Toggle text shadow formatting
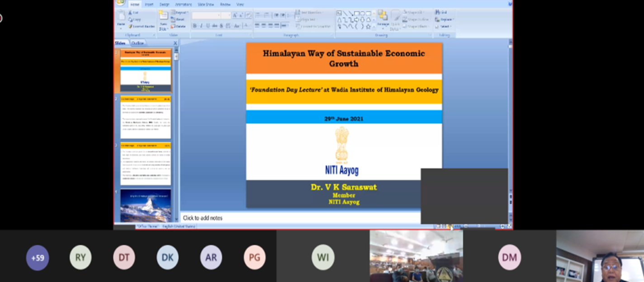The width and height of the screenshot is (644, 282). [x=221, y=26]
